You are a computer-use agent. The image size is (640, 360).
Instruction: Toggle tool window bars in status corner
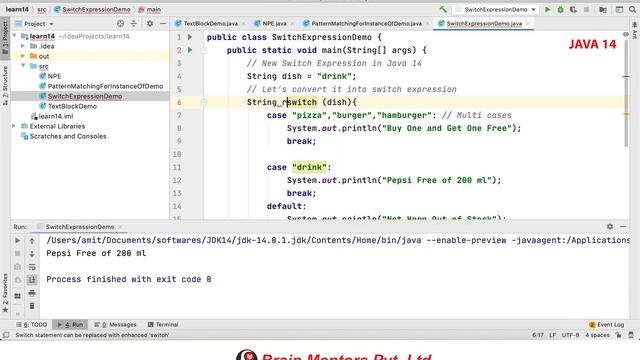(x=6, y=335)
